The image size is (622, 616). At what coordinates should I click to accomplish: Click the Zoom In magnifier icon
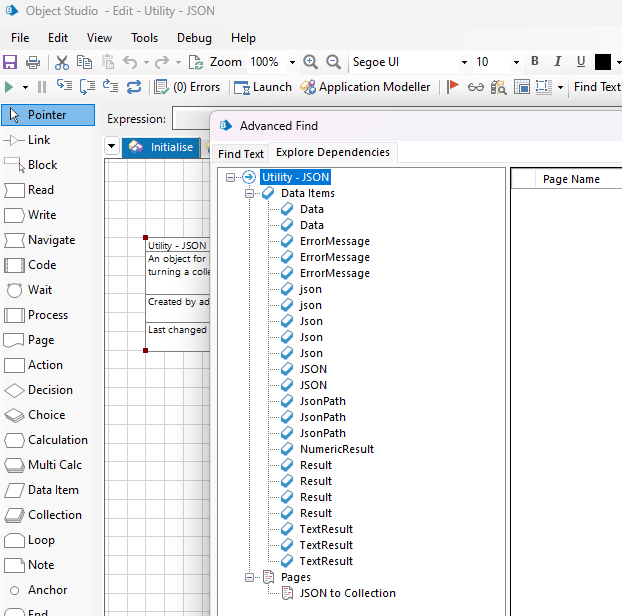click(310, 62)
